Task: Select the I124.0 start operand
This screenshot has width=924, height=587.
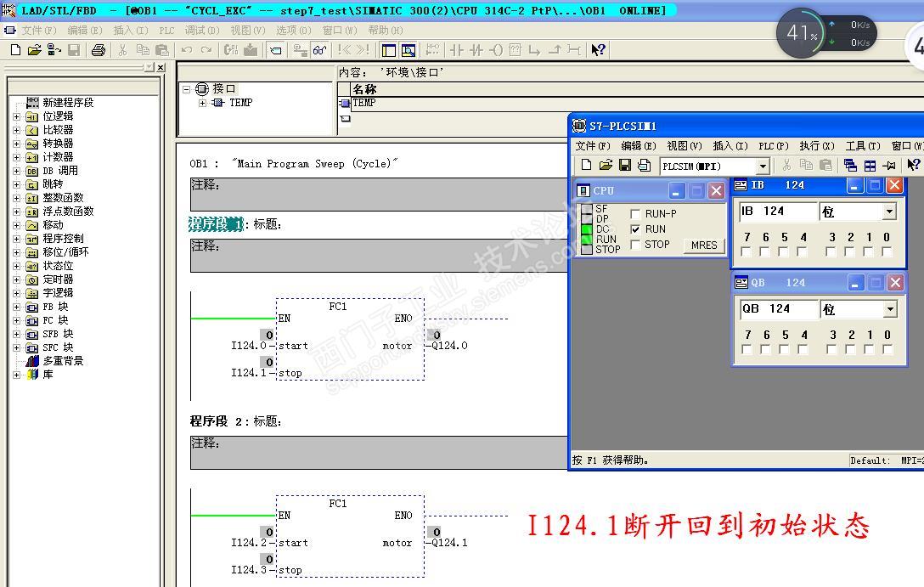Action: click(x=249, y=346)
